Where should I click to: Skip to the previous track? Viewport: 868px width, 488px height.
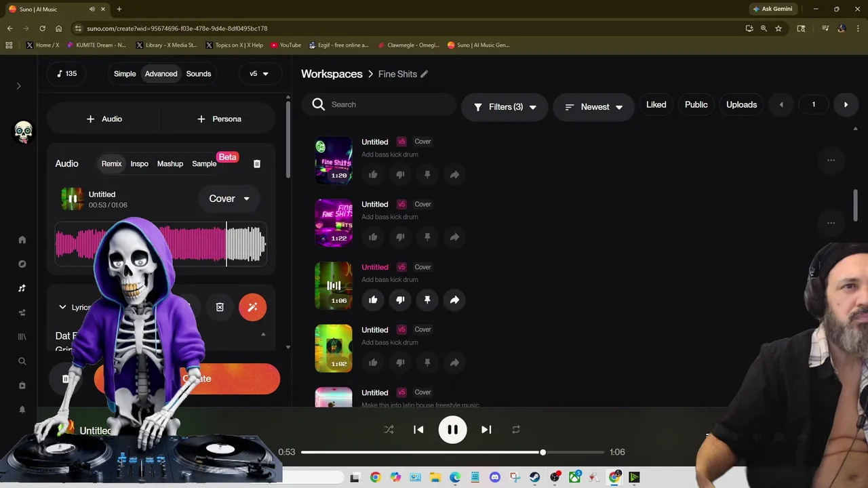point(418,429)
